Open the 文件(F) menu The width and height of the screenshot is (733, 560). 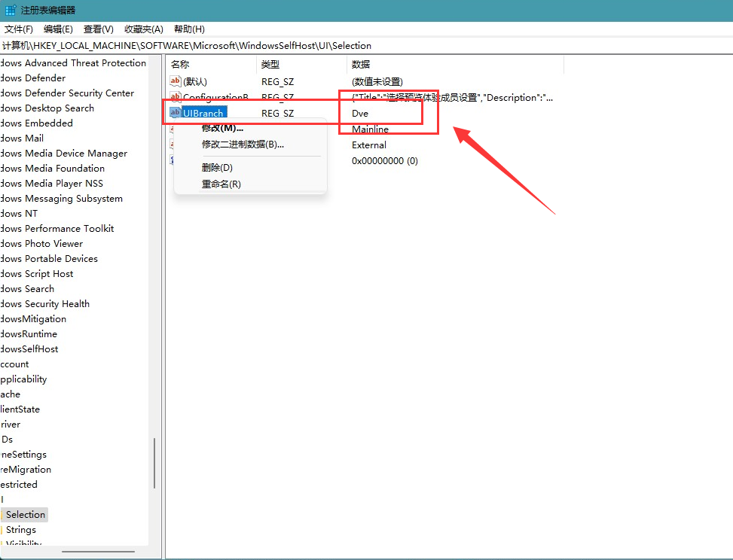(x=19, y=29)
